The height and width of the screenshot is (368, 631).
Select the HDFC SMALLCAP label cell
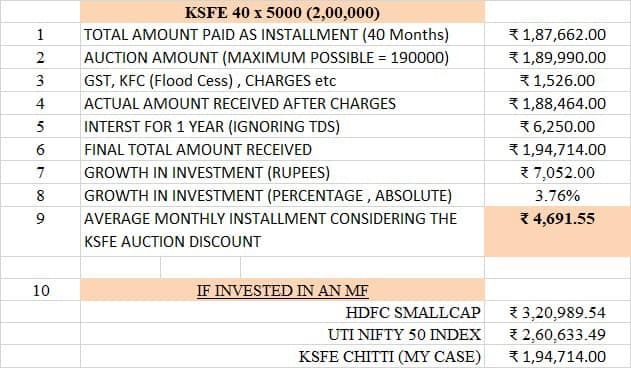point(283,312)
